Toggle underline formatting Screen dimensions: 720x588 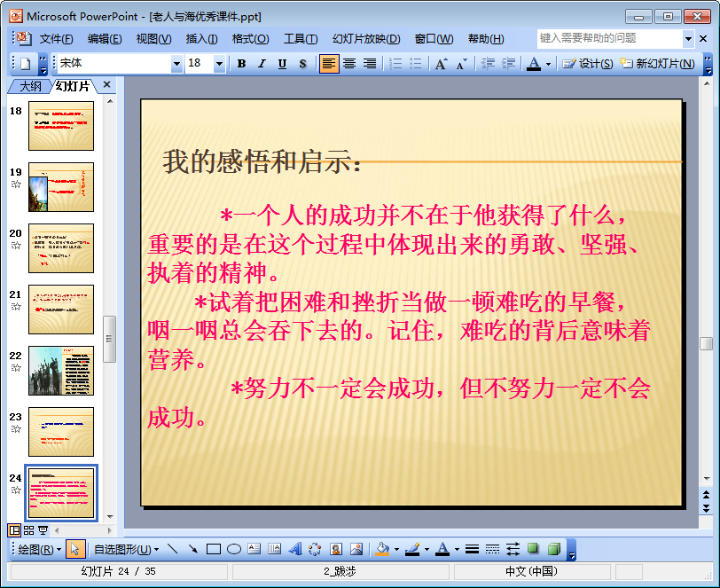pyautogui.click(x=282, y=64)
